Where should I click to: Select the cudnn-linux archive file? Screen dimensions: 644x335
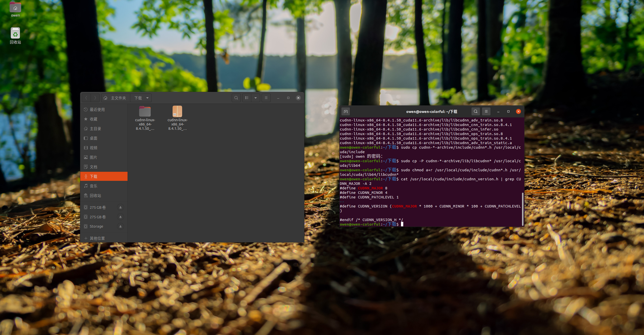[x=177, y=112]
